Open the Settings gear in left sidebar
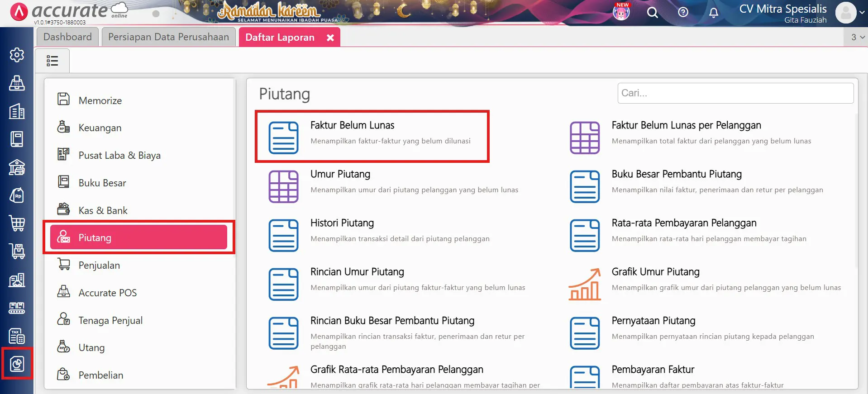The width and height of the screenshot is (868, 394). tap(17, 55)
